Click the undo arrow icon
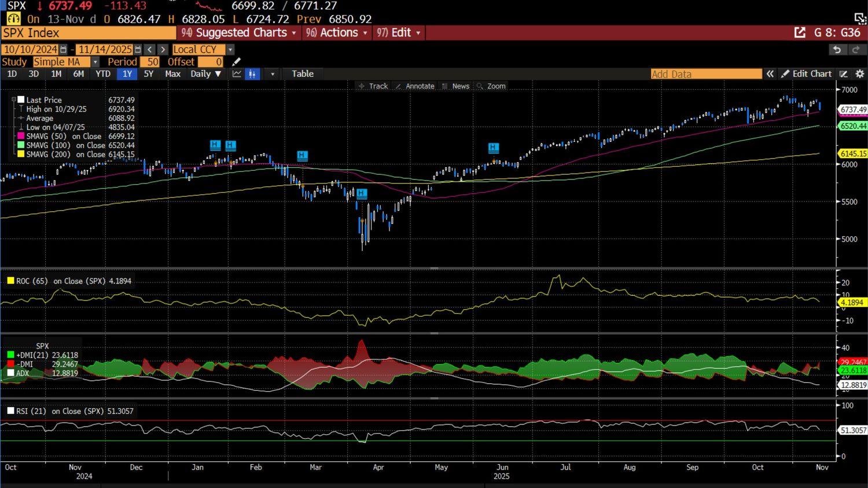Screen dimensions: 868x488 coord(837,50)
